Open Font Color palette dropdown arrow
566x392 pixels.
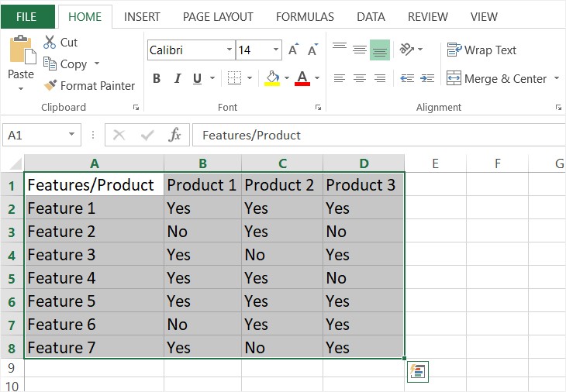[x=317, y=78]
